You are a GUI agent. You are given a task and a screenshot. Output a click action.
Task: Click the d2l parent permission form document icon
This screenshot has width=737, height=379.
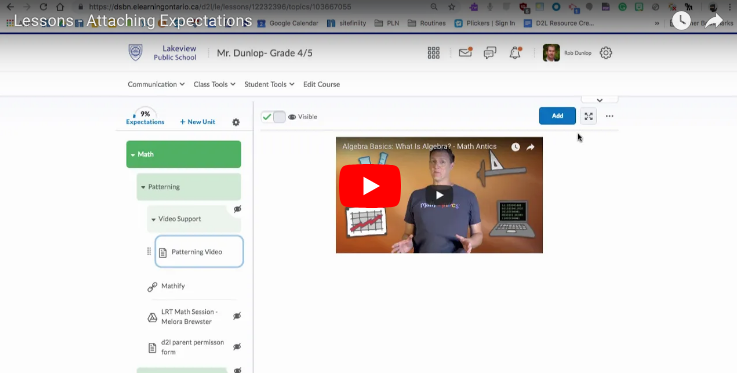pos(152,348)
